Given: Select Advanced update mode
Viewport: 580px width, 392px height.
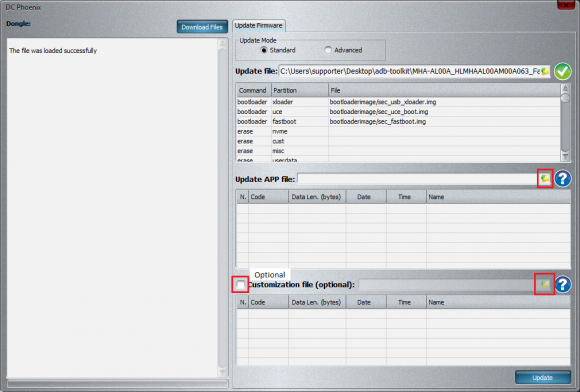Looking at the screenshot, I should [328, 50].
